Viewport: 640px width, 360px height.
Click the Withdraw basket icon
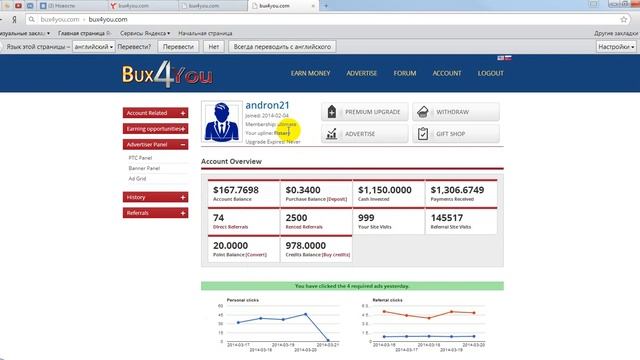pyautogui.click(x=423, y=111)
